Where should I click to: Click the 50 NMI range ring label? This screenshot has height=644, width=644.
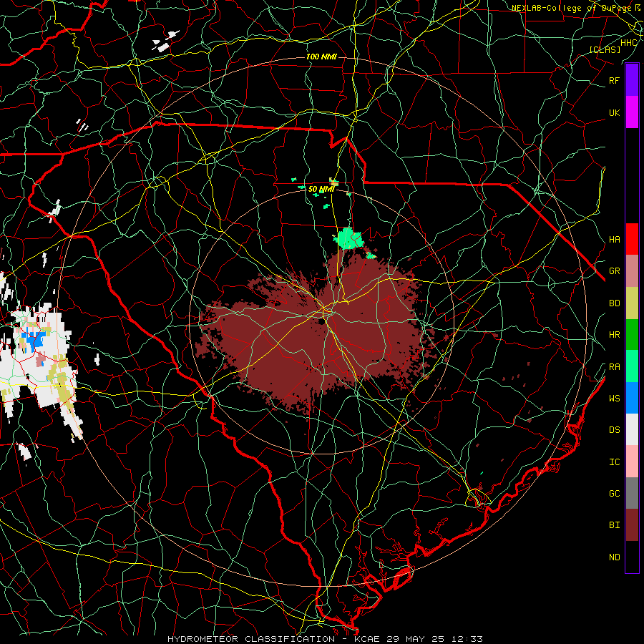click(x=321, y=189)
